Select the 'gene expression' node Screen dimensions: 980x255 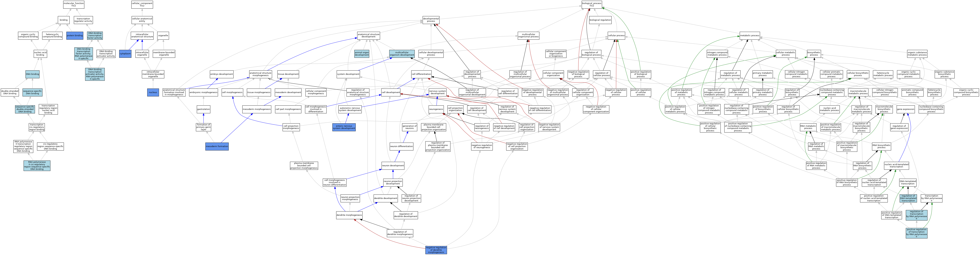[905, 109]
